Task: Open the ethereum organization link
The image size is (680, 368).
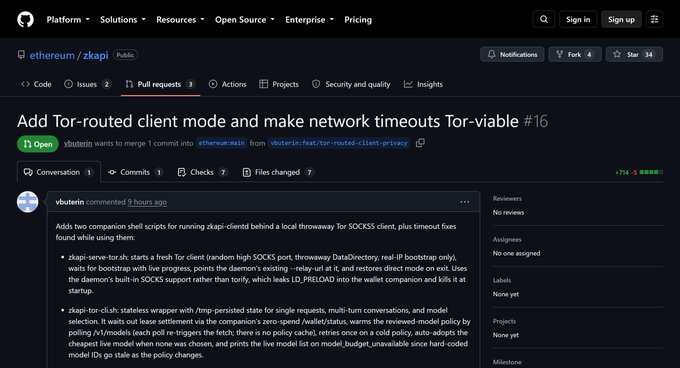Action: tap(52, 55)
